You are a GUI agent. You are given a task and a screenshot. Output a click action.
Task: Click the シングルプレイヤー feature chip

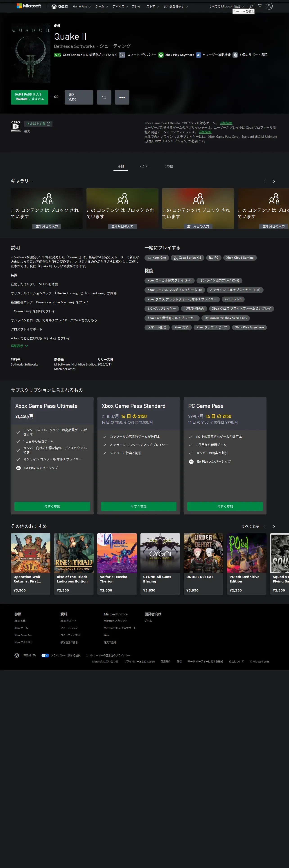[161, 309]
